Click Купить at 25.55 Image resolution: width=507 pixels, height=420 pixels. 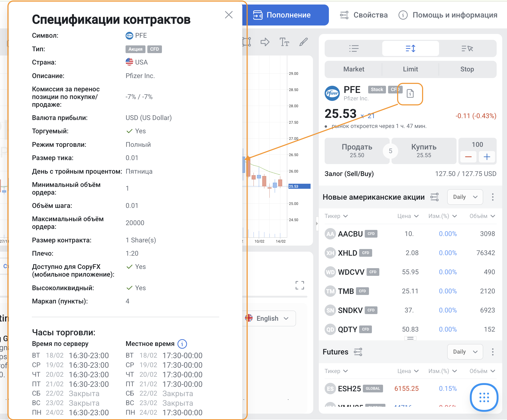tap(424, 151)
